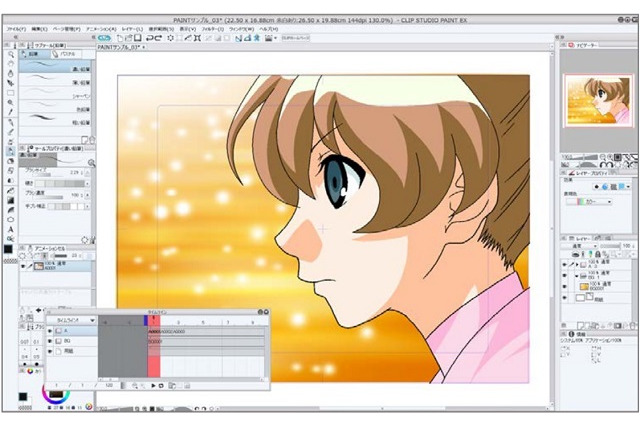Select the シャーペン sub tool
Image resolution: width=640 pixels, height=426 pixels.
56,93
